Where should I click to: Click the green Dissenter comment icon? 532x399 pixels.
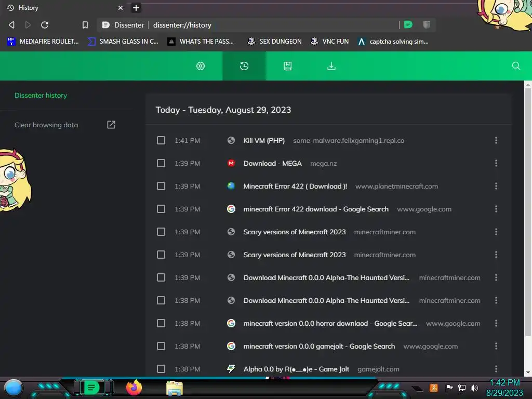(408, 24)
